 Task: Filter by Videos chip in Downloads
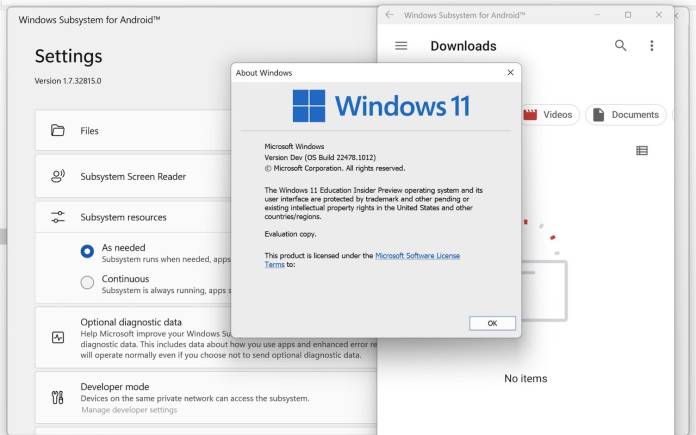tap(550, 115)
